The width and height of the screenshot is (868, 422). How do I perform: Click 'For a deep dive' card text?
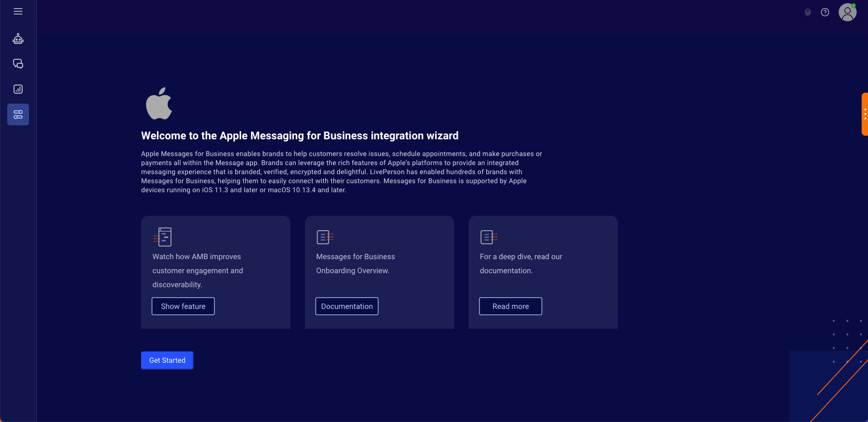pos(521,264)
